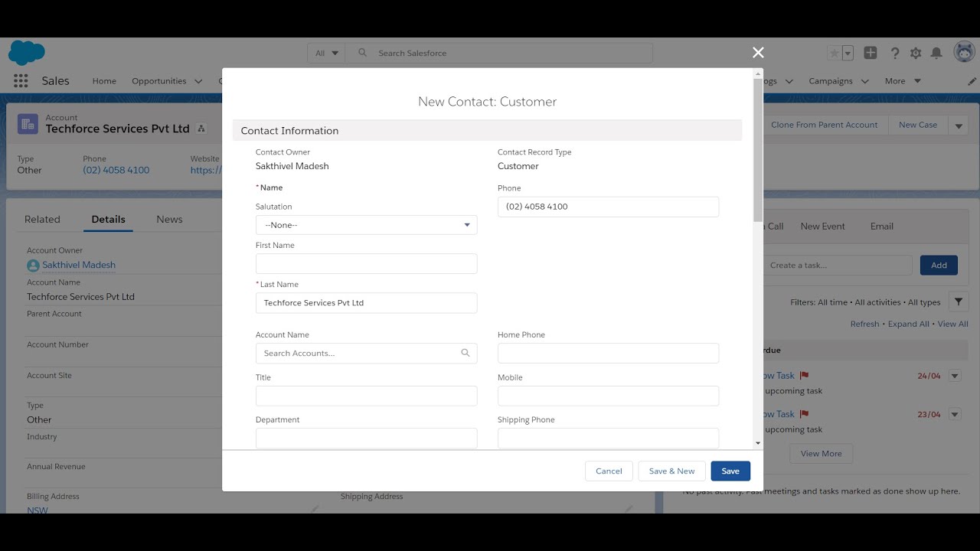Open the actions dropdown for the 24/04 task
Image resolution: width=980 pixels, height=551 pixels.
(x=955, y=376)
